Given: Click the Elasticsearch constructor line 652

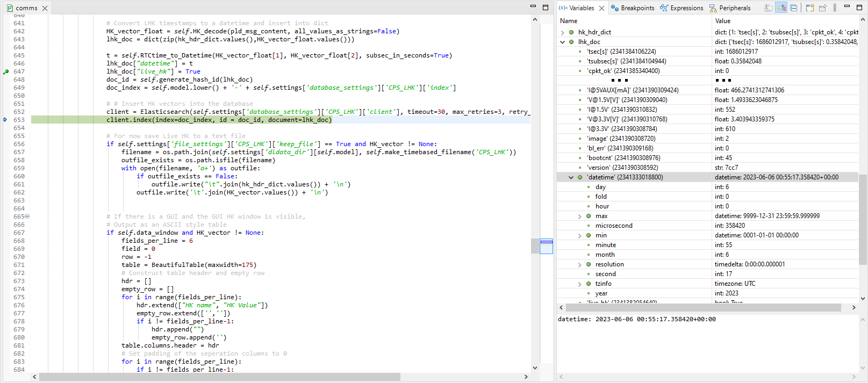Looking at the screenshot, I should coord(318,112).
